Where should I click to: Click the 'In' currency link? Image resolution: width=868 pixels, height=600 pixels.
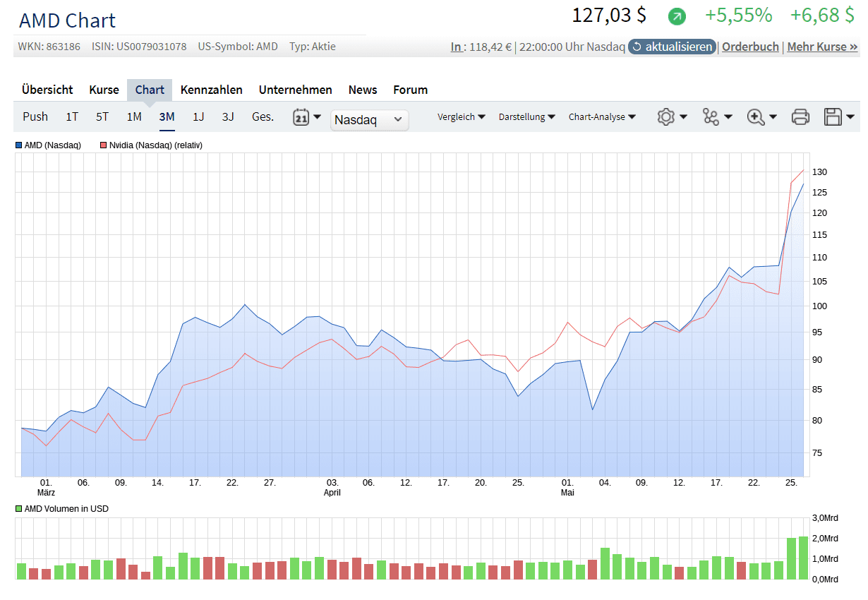pos(457,47)
